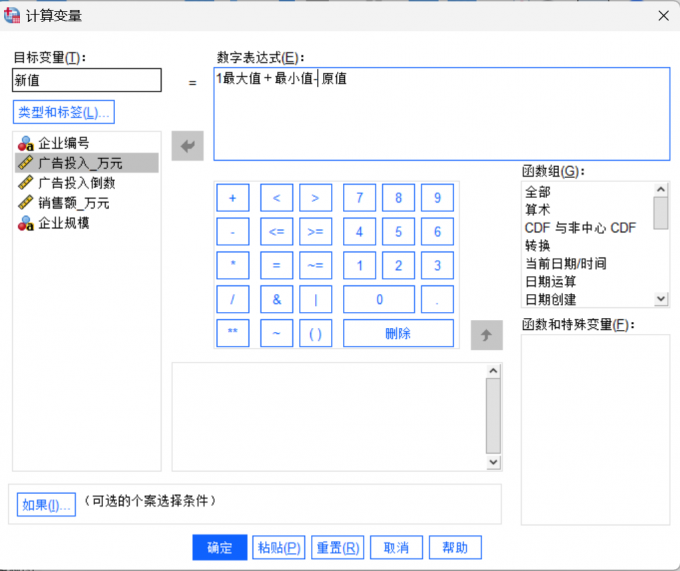Viewport: 680px width, 571px height.
Task: Click keypad digit 3
Action: tap(438, 265)
